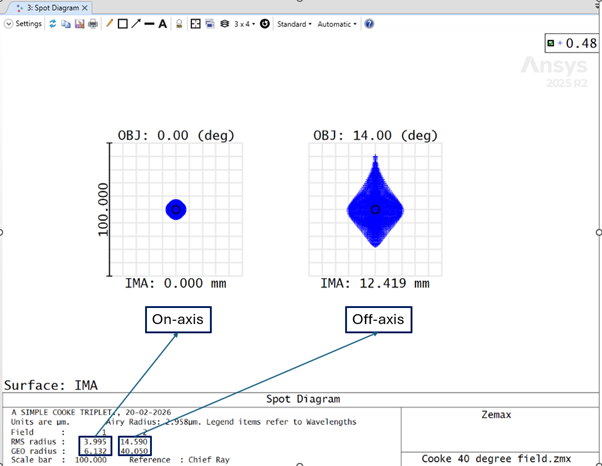The width and height of the screenshot is (602, 466).
Task: Click the copy window icon
Action: (66, 23)
